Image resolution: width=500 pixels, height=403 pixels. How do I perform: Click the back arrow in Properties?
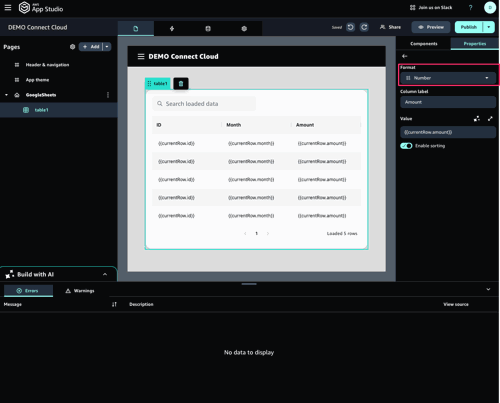(405, 56)
